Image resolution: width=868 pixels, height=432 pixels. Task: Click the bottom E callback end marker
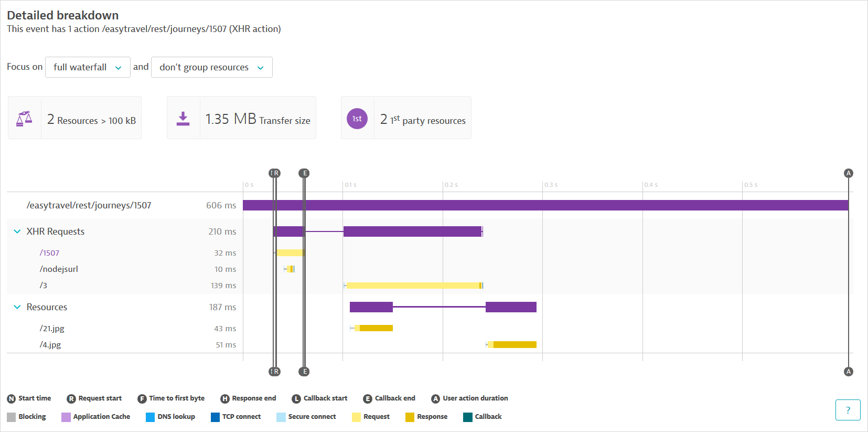304,372
